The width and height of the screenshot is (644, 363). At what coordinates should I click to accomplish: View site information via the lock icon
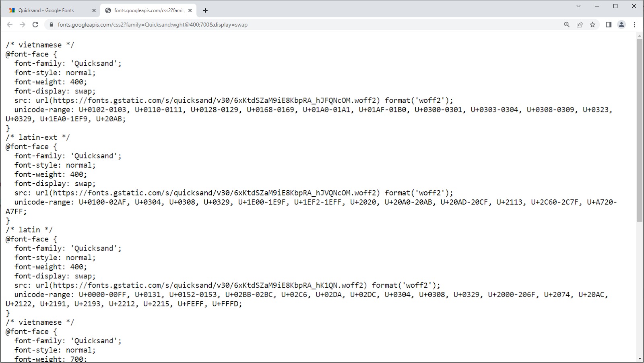click(x=51, y=25)
